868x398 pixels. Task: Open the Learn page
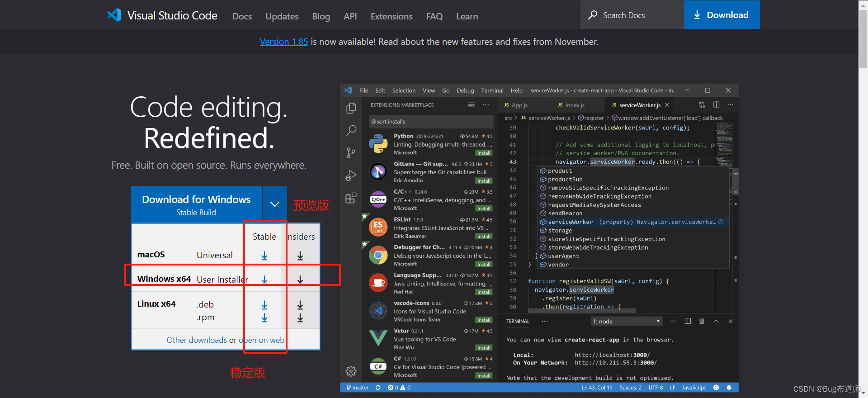[467, 16]
